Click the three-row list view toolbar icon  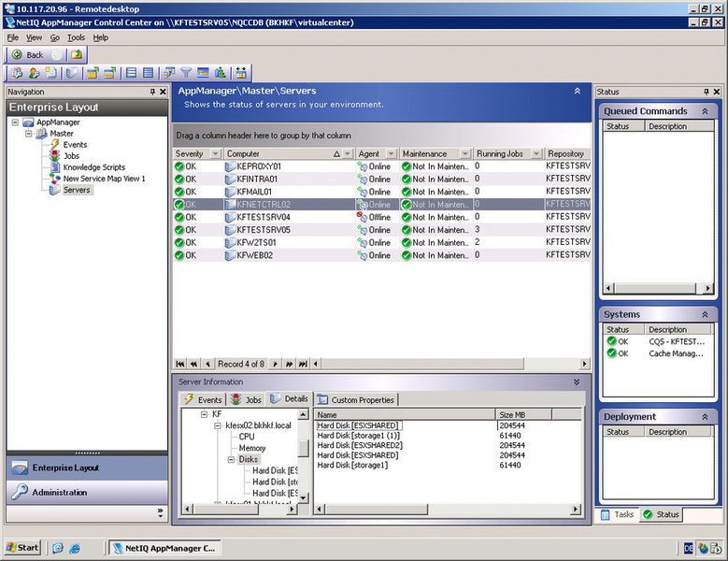132,73
